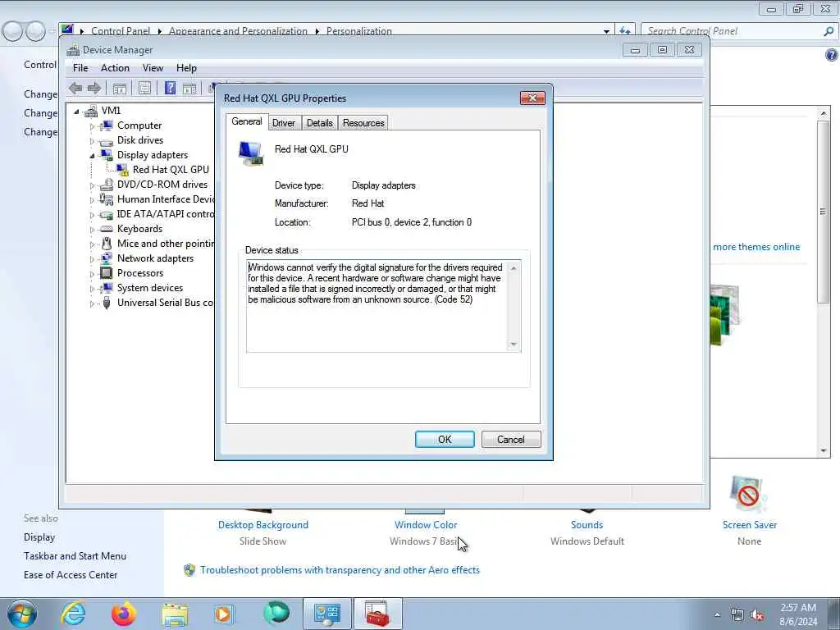
Task: Switch to the Details tab
Action: coord(319,123)
